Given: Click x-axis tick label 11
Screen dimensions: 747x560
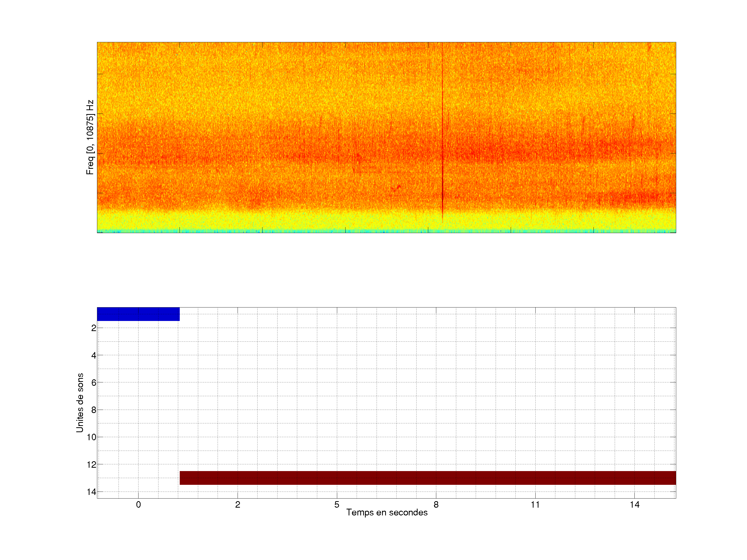Looking at the screenshot, I should pos(535,505).
